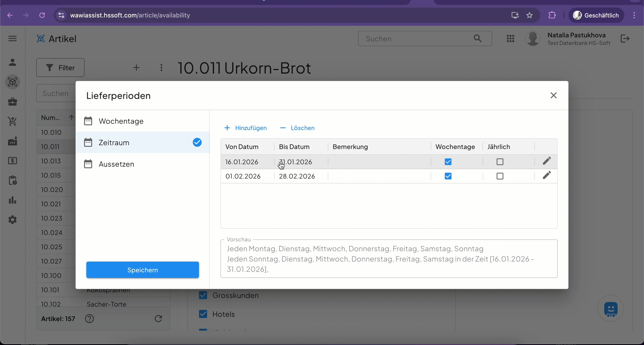
Task: Sort by the Num... column arrow
Action: pos(71,118)
